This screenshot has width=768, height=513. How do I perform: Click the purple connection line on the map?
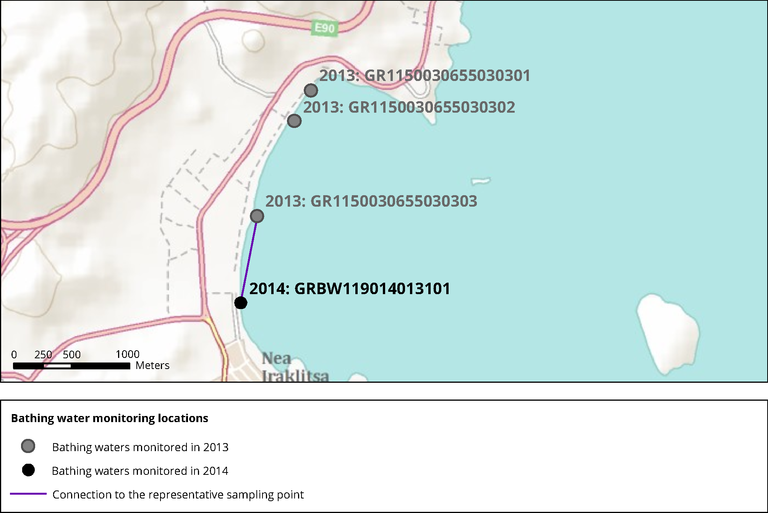coord(249,260)
